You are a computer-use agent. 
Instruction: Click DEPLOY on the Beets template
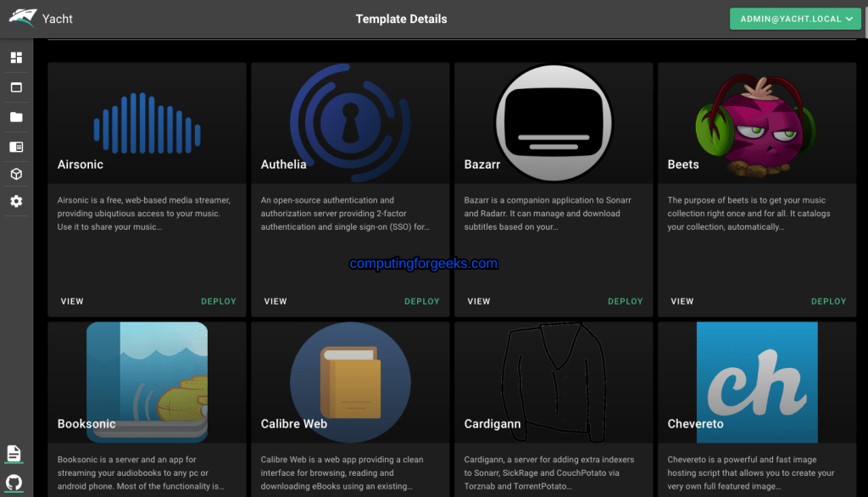pyautogui.click(x=828, y=301)
